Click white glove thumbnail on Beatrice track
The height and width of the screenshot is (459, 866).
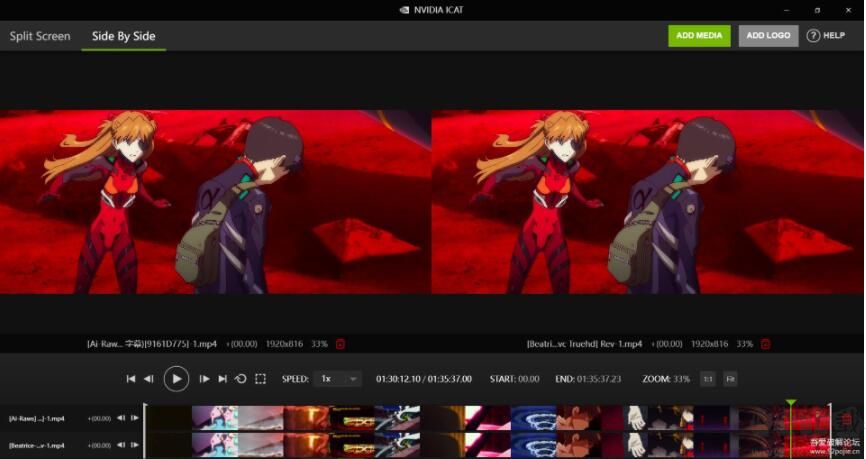tap(636, 445)
